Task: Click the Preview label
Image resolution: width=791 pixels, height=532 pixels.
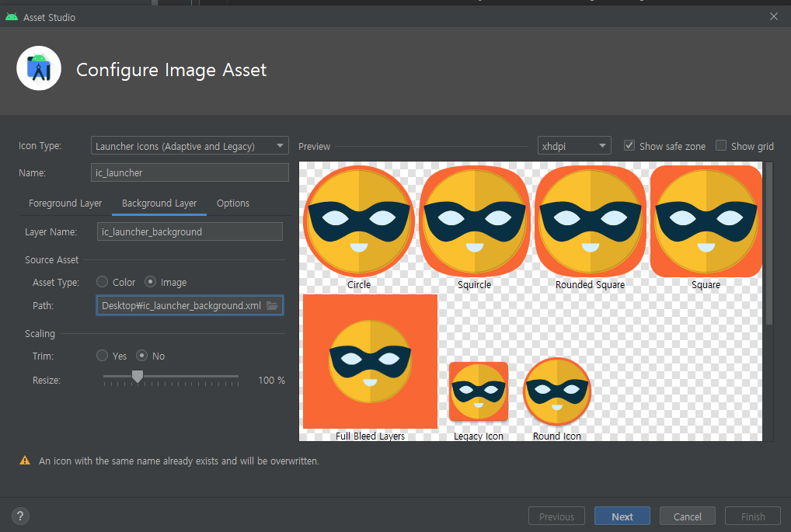Action: pos(314,146)
